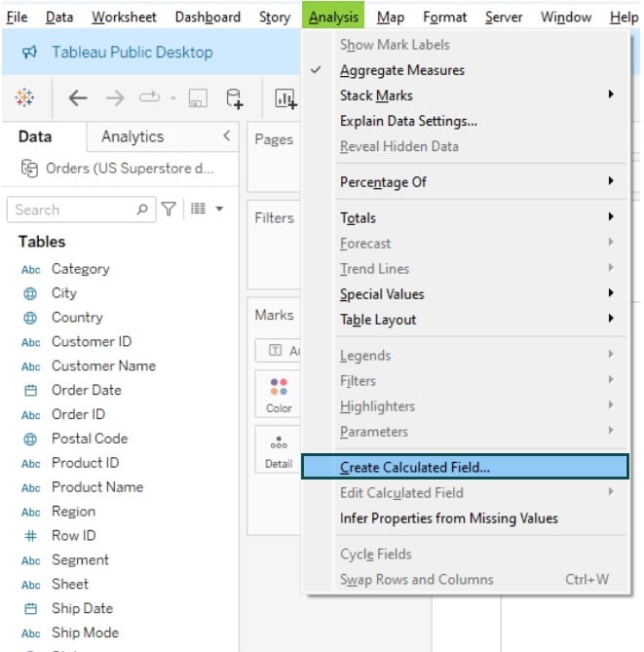This screenshot has width=644, height=652.
Task: Open the Server menu
Action: point(504,17)
